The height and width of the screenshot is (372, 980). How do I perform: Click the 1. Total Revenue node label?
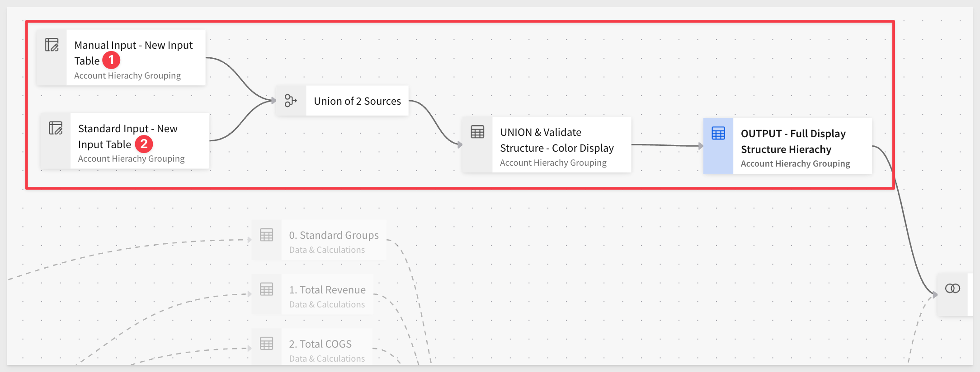pos(327,290)
